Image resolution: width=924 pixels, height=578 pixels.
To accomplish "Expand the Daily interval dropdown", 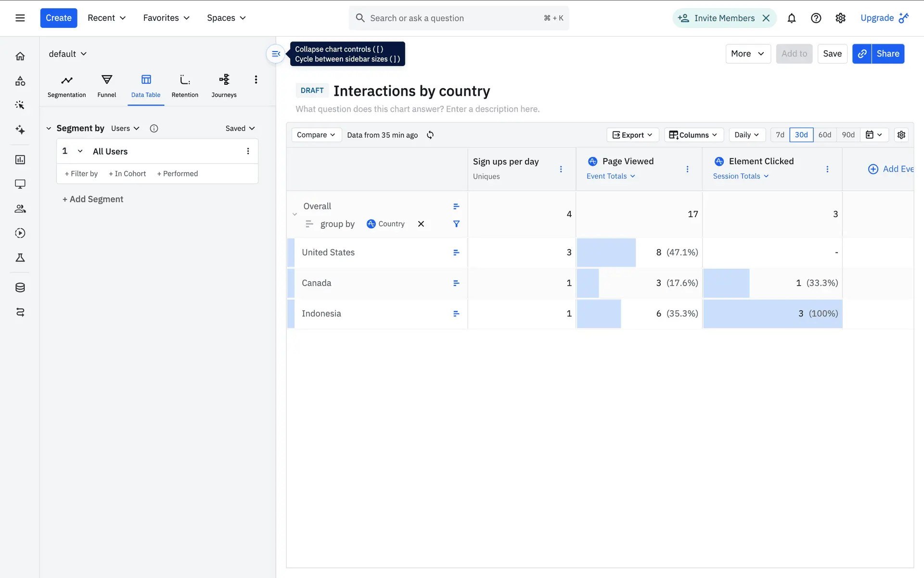I will (x=746, y=135).
